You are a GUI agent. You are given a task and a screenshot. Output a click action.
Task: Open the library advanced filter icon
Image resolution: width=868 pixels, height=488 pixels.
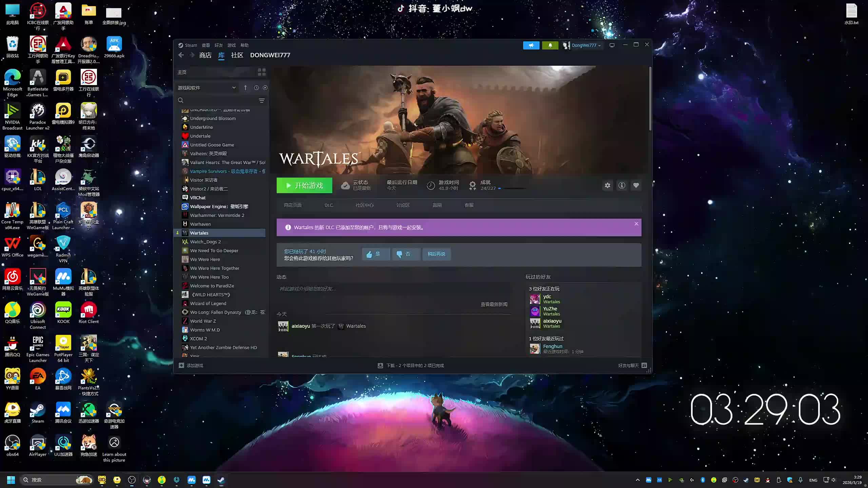click(261, 100)
